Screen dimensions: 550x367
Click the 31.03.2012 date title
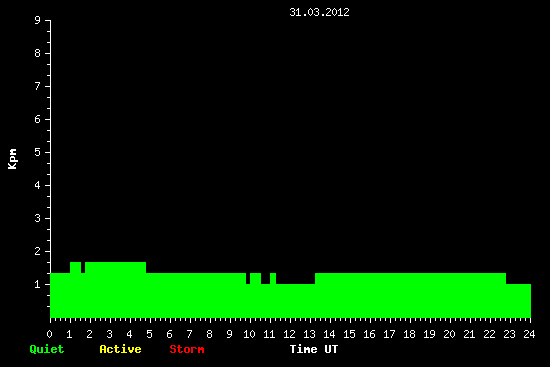pos(319,12)
